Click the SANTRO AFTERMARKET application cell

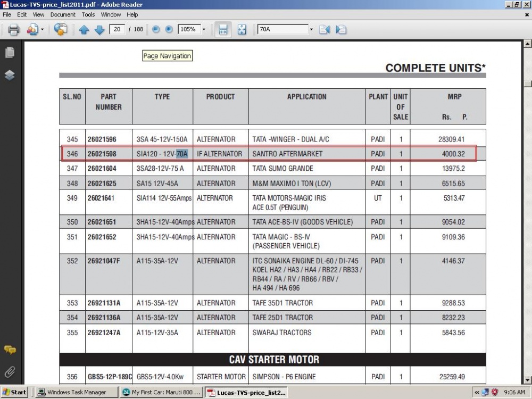[287, 154]
